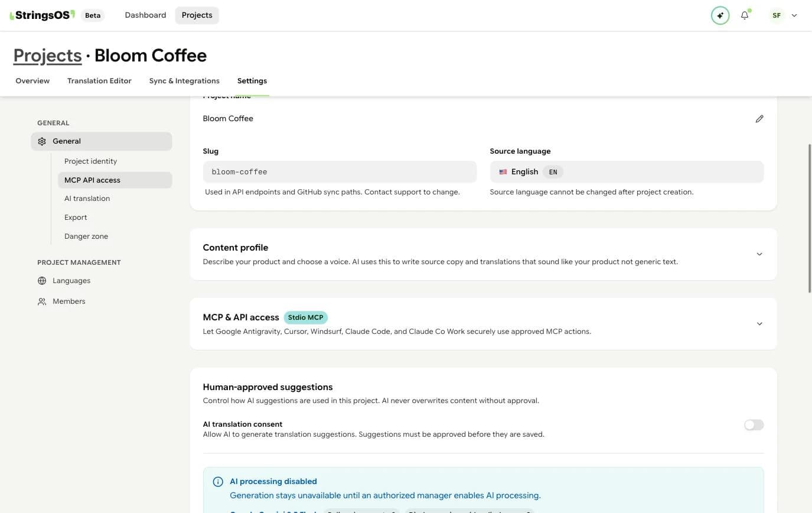Click the Stdio MCP badge

click(x=306, y=317)
